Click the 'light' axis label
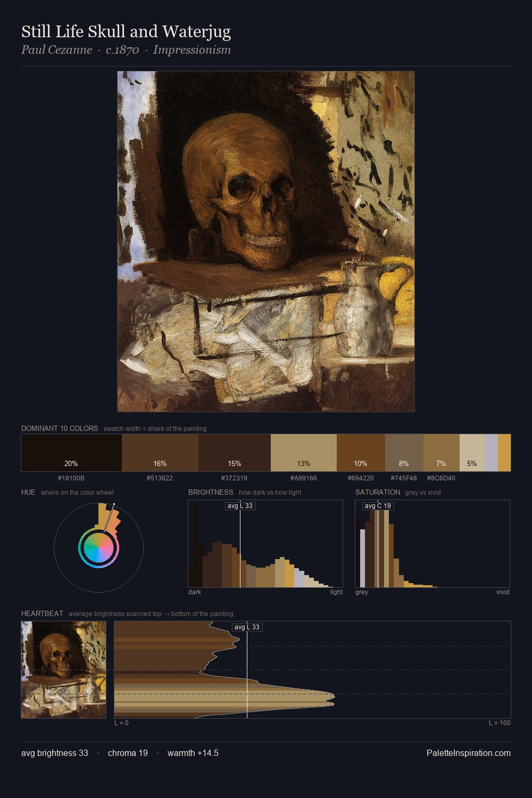 tap(336, 592)
